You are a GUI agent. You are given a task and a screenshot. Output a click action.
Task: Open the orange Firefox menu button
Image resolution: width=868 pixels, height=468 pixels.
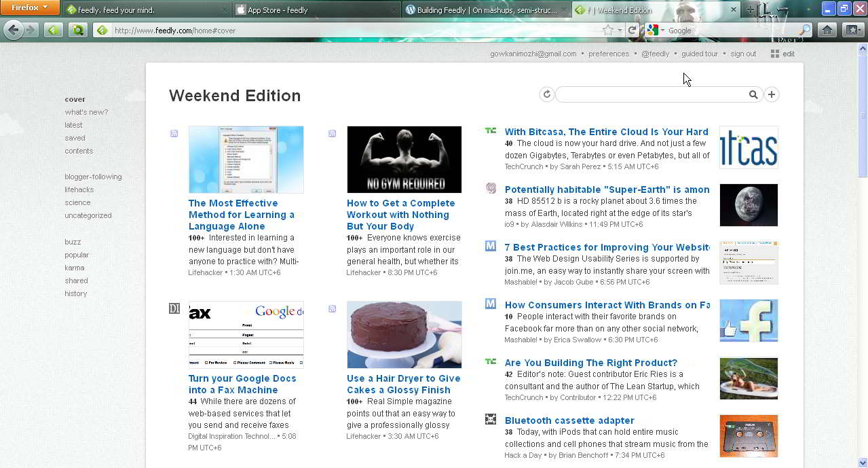(30, 8)
